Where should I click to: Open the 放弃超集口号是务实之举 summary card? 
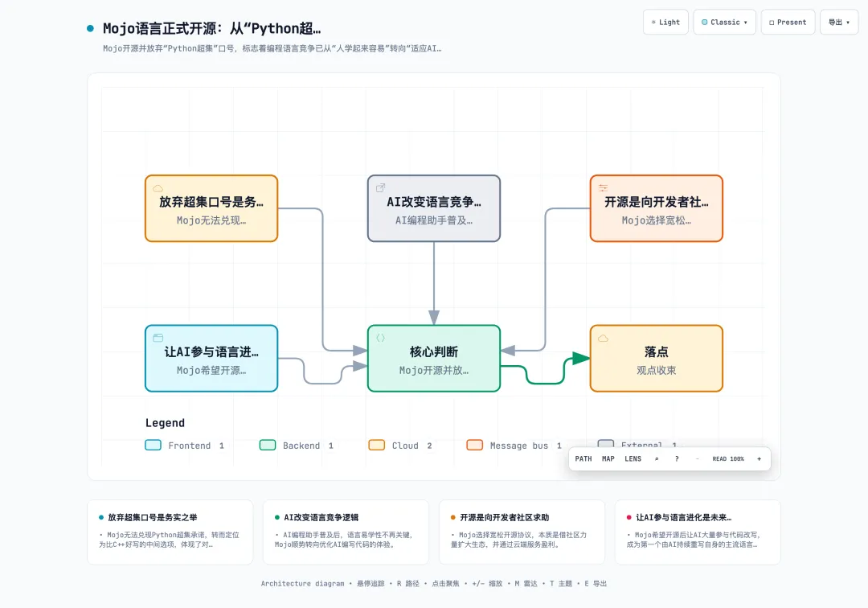click(170, 532)
